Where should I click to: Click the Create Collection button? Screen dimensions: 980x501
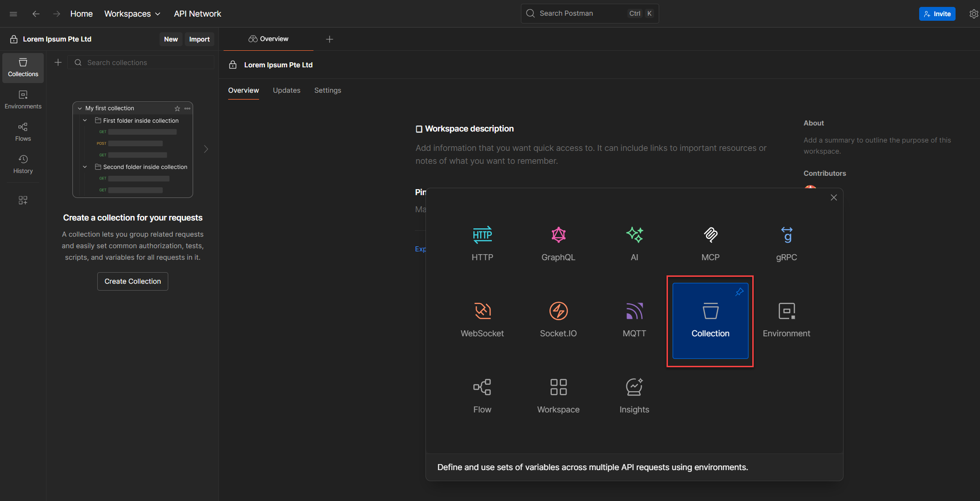[x=133, y=281]
